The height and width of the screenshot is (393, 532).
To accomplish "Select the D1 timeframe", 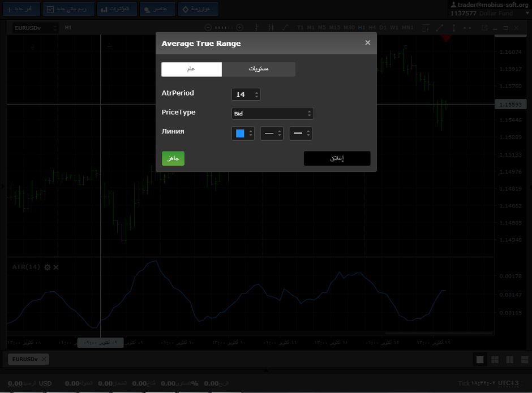I will coord(383,28).
